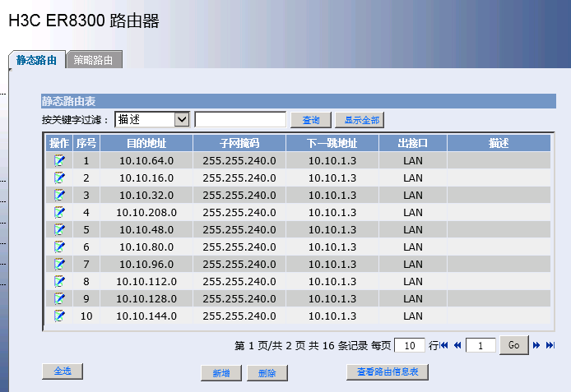Focus the keyword filter text field
Viewport: 571px width, 392px height.
tap(240, 119)
